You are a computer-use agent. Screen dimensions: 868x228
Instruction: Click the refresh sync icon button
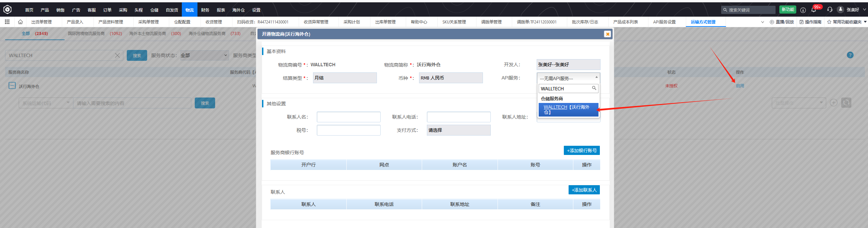click(846, 103)
